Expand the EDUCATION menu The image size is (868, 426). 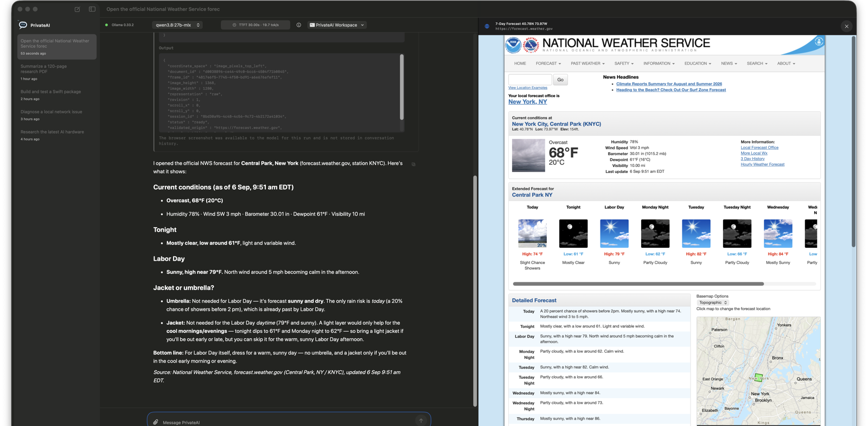click(x=698, y=63)
